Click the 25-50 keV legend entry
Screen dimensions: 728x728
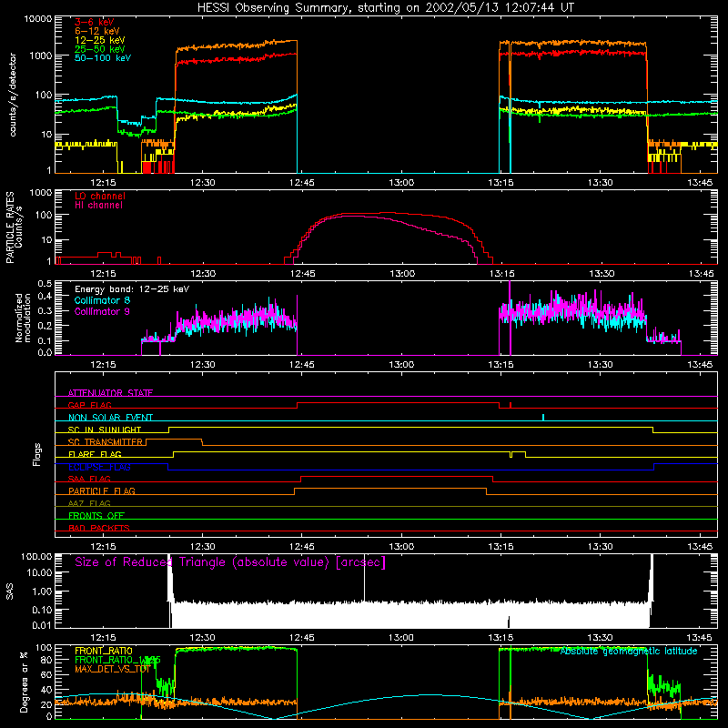click(99, 49)
